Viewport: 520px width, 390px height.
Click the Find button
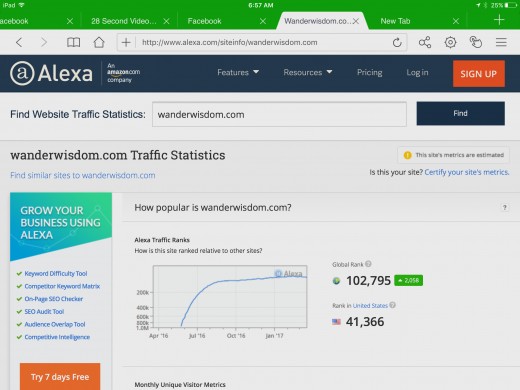[x=460, y=114]
